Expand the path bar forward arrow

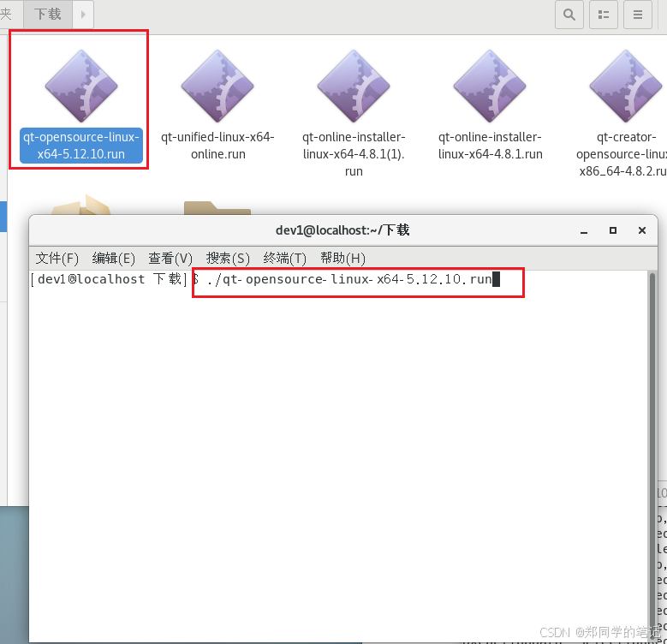[83, 14]
